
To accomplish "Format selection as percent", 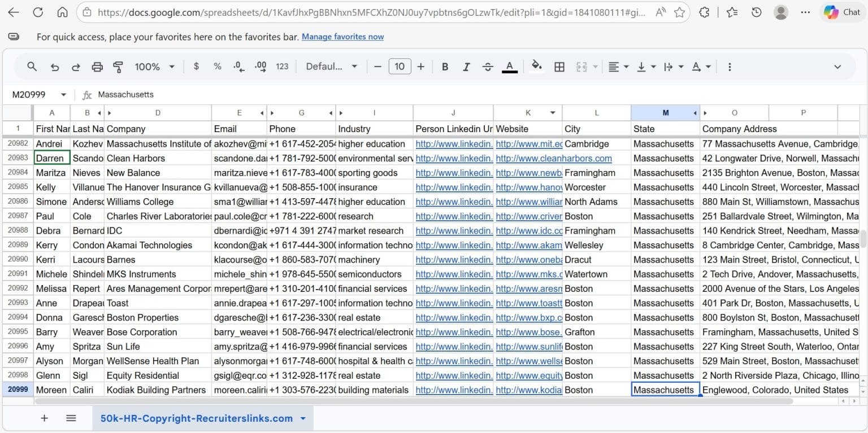I will 218,67.
